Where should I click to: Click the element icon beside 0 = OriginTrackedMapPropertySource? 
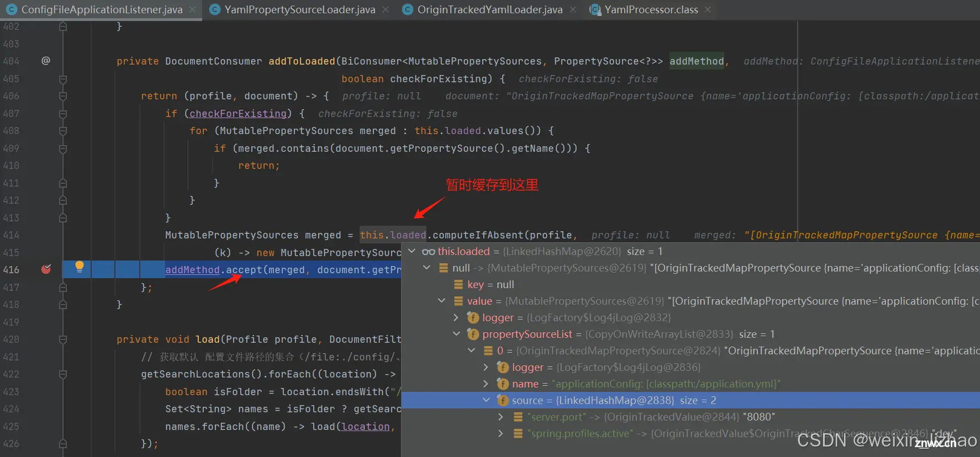[x=488, y=350]
